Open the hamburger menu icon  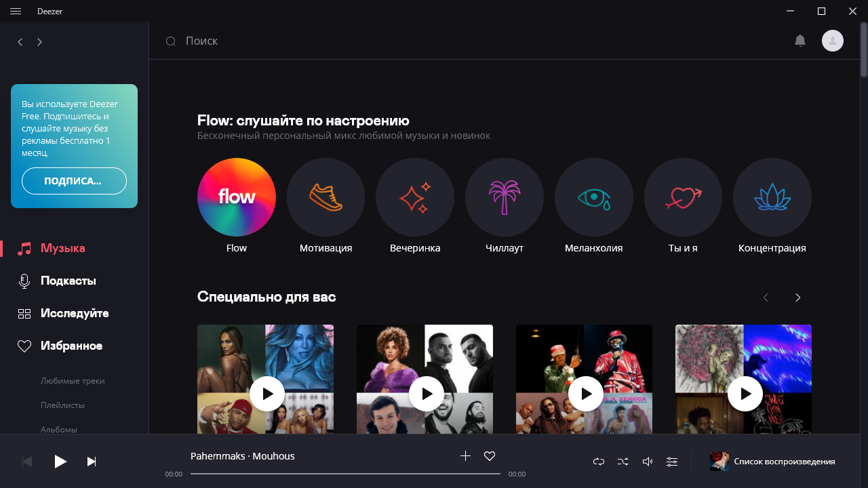coord(16,11)
